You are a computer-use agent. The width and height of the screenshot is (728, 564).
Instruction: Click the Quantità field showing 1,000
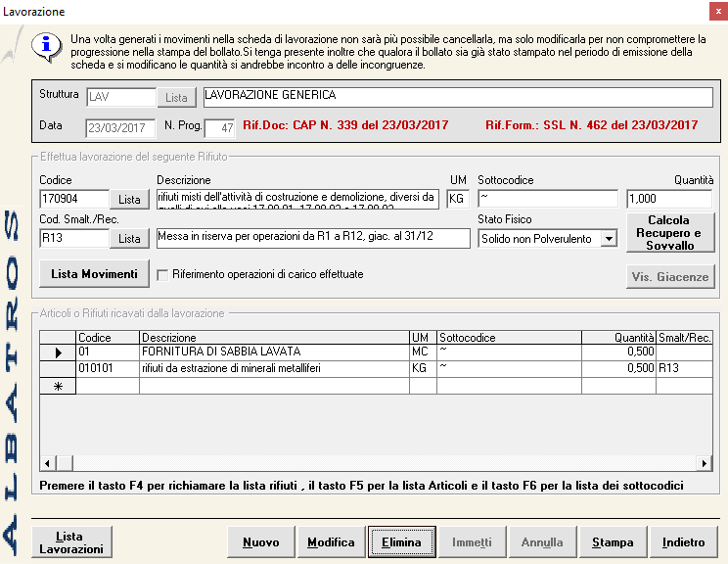pyautogui.click(x=669, y=199)
